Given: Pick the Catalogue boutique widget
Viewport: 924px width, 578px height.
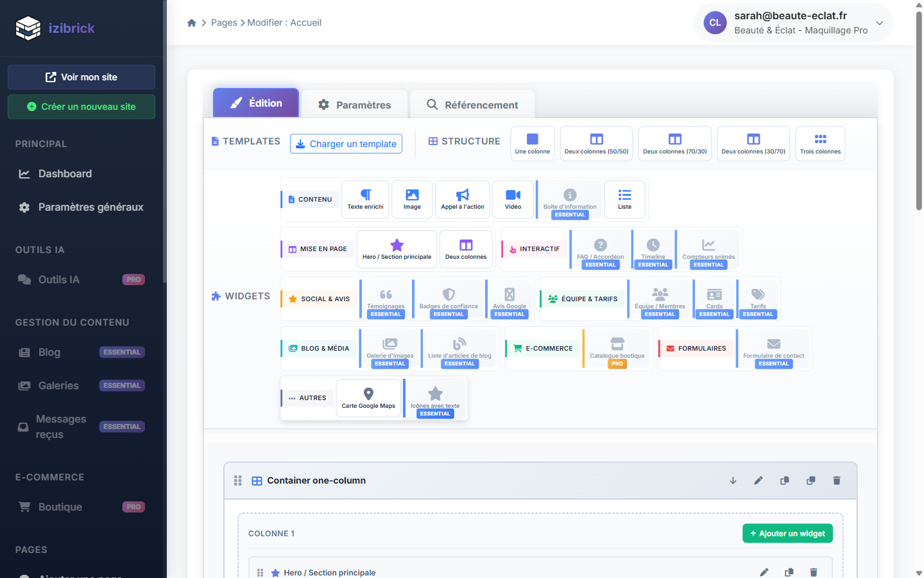Looking at the screenshot, I should point(617,349).
